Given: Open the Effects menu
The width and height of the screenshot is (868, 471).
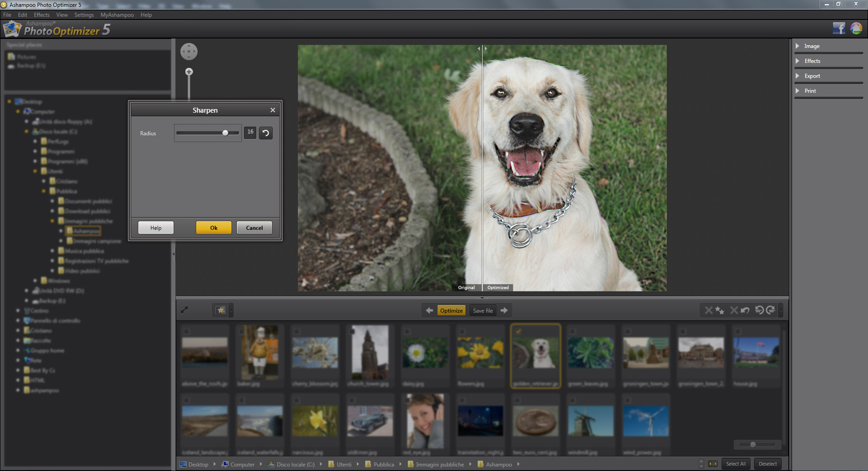Looking at the screenshot, I should pos(42,15).
